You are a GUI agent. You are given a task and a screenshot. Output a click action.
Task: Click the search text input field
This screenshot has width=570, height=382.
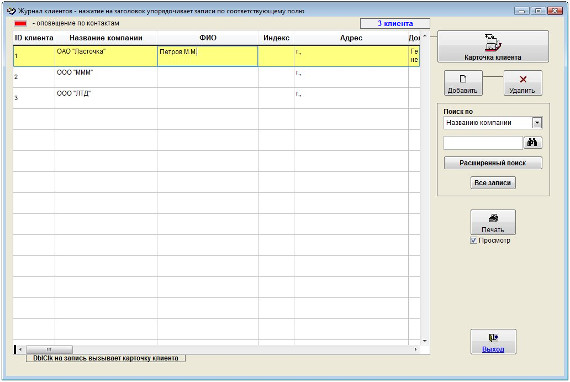483,143
